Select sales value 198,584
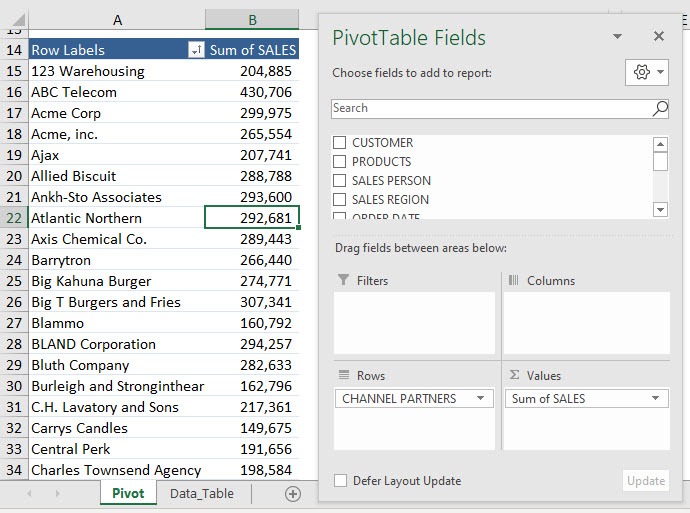The height and width of the screenshot is (513, 690). point(252,470)
